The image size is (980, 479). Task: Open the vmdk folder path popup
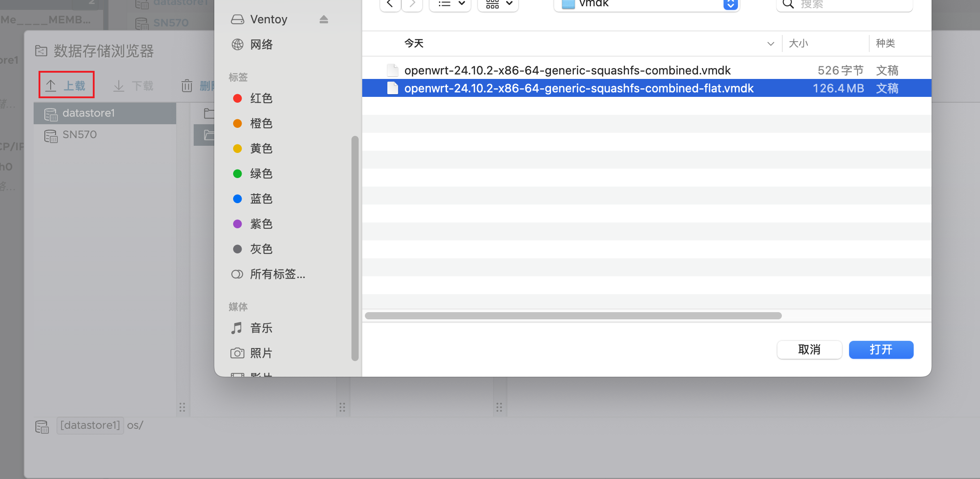point(646,4)
